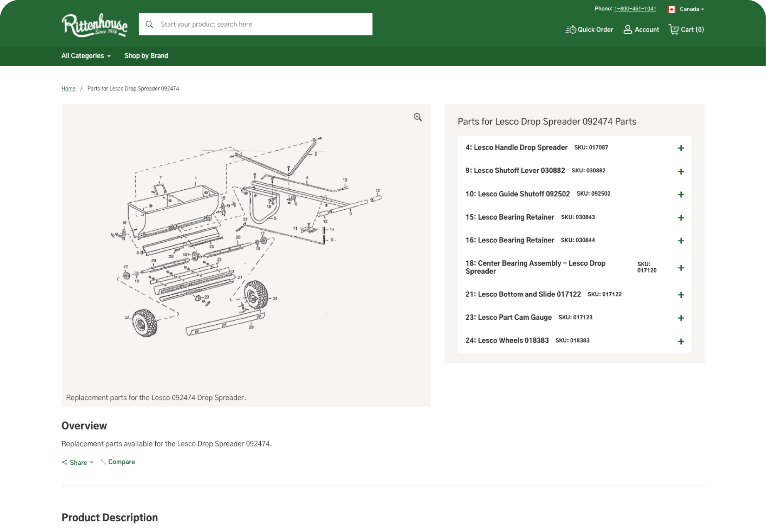766x532 pixels.
Task: Expand the Lesco Shutoff Lever 030882 entry
Action: pos(681,171)
